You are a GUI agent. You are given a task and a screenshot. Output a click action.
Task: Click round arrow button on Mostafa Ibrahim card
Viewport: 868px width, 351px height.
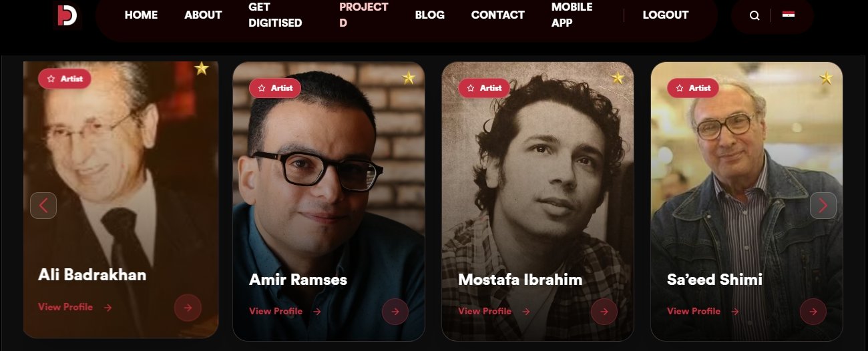pyautogui.click(x=604, y=312)
